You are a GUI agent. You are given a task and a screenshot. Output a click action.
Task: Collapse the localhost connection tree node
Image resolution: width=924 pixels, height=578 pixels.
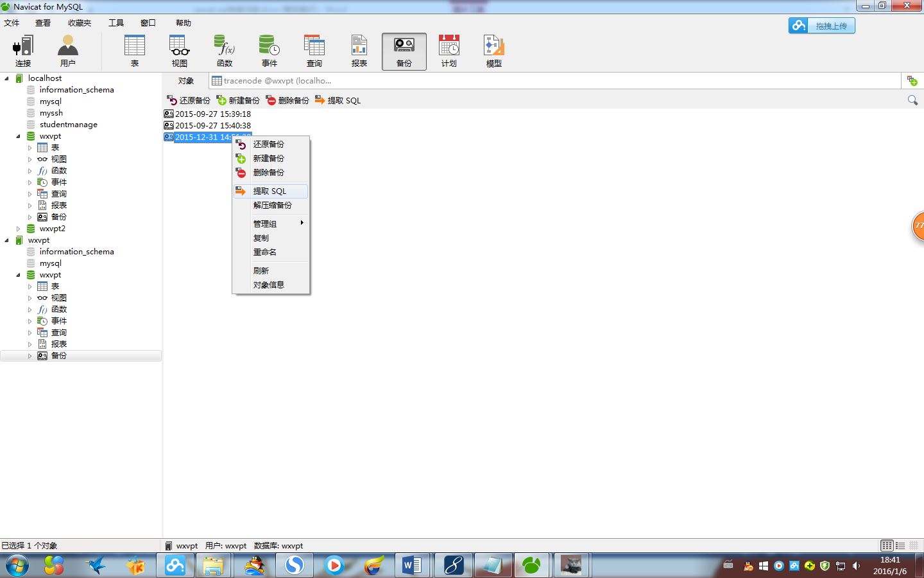[x=7, y=78]
